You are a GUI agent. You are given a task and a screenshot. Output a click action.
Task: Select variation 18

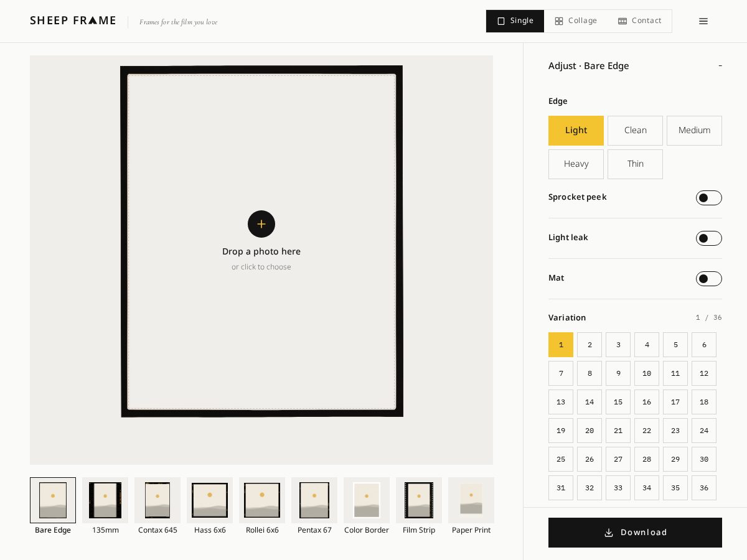(x=704, y=402)
